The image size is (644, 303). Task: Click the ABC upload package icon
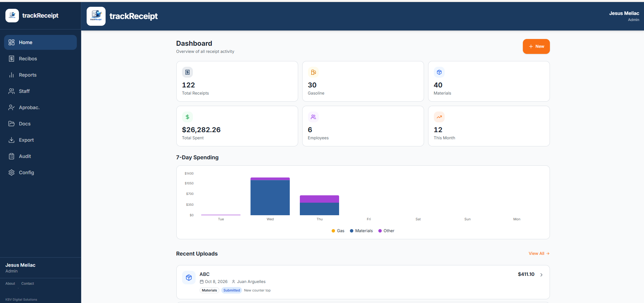pyautogui.click(x=189, y=278)
